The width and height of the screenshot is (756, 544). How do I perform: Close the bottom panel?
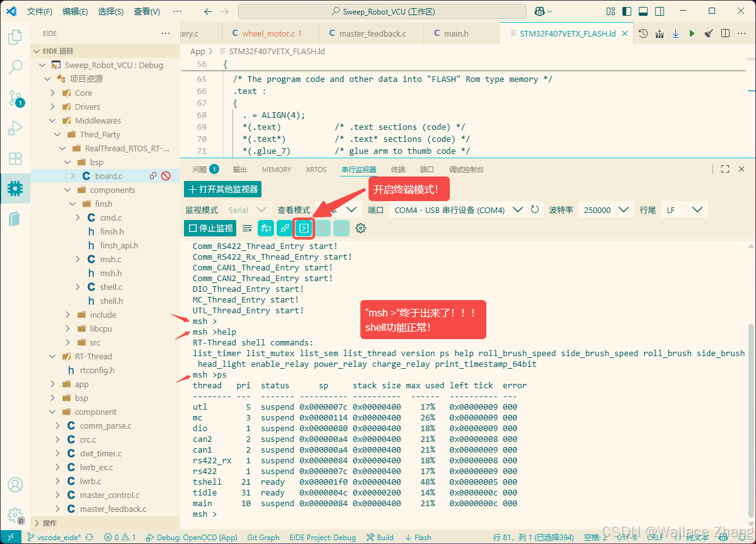coord(742,169)
